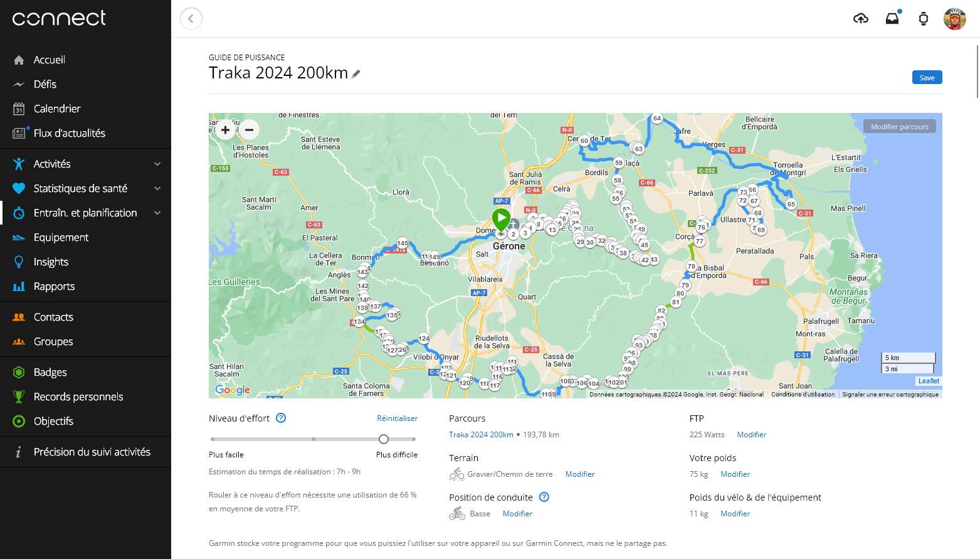The width and height of the screenshot is (980, 559).
Task: Click '225 Watts' FTP value
Action: point(707,434)
